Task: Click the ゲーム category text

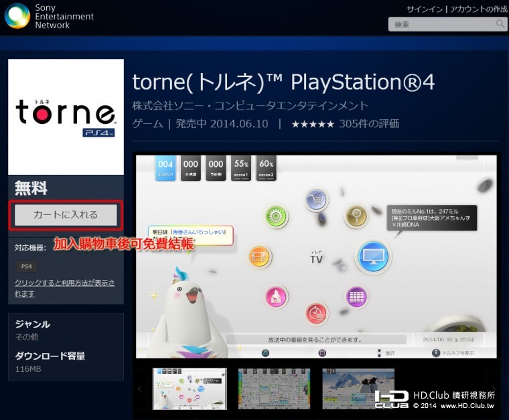Action: point(147,124)
